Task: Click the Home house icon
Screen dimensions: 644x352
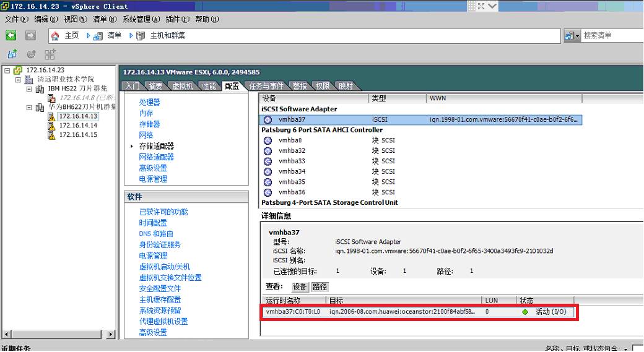Action: (55, 36)
